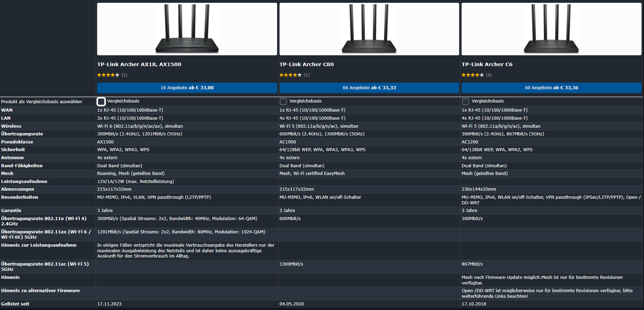Click the Archer C80 router image

click(369, 29)
